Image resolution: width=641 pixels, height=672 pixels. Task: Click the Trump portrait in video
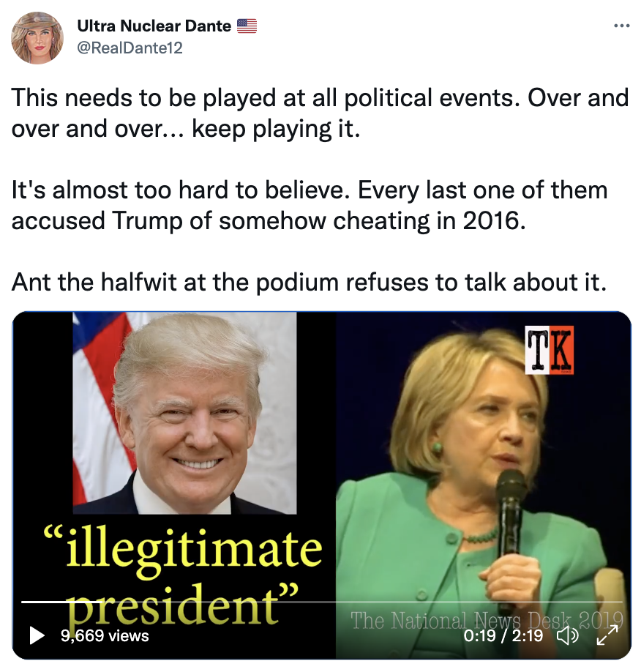184,413
